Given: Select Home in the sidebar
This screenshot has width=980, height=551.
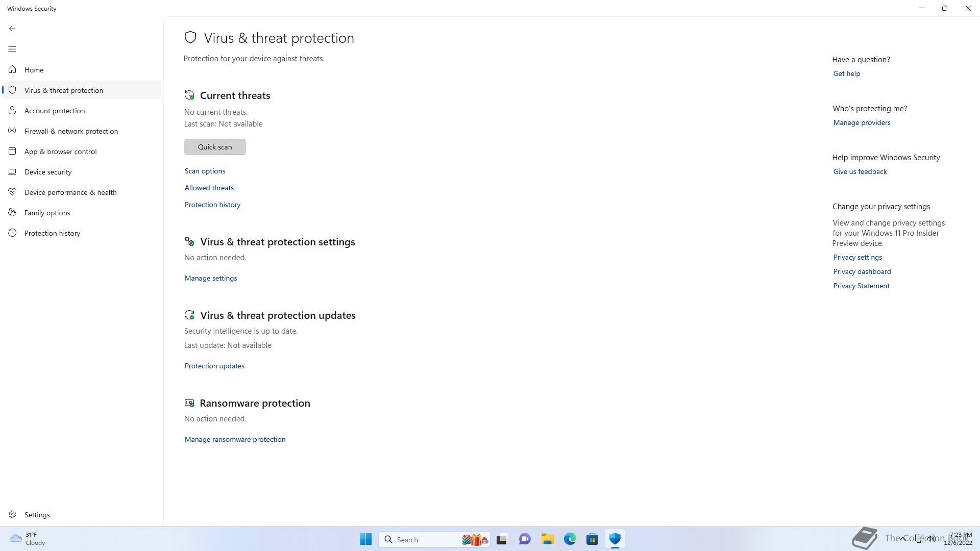Looking at the screenshot, I should (x=82, y=70).
